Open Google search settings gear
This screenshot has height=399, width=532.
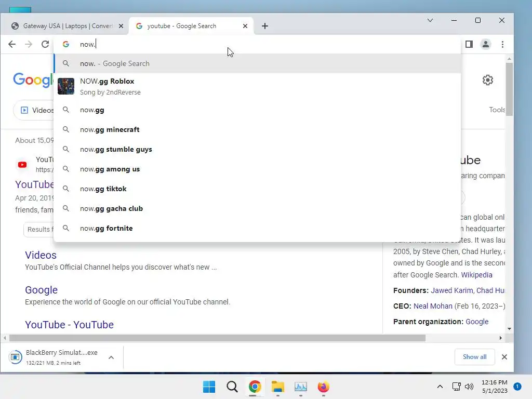coord(487,80)
